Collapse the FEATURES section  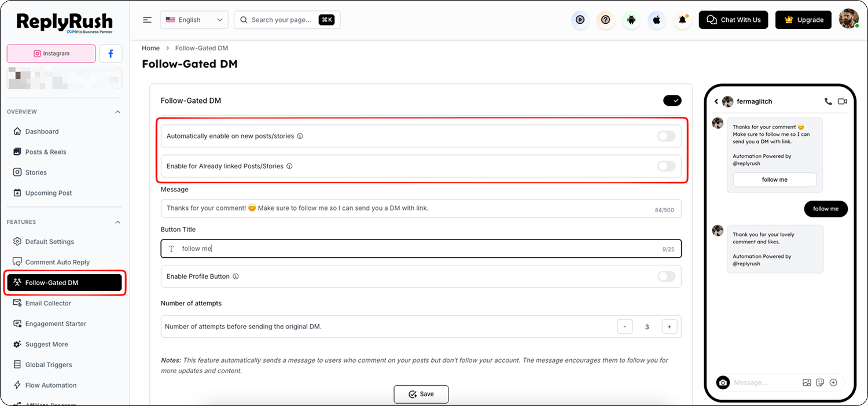118,222
